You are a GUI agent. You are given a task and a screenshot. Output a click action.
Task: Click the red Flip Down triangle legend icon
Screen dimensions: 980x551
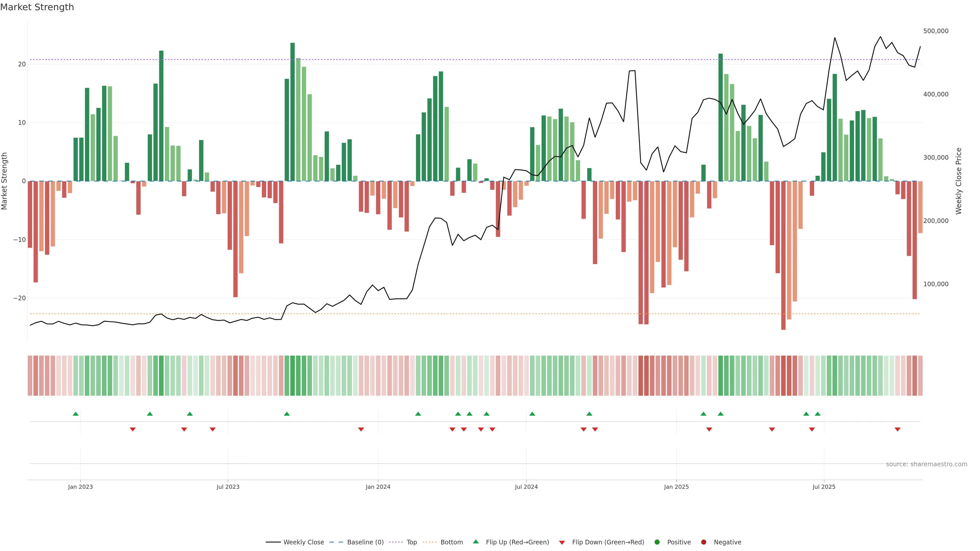[x=562, y=543]
